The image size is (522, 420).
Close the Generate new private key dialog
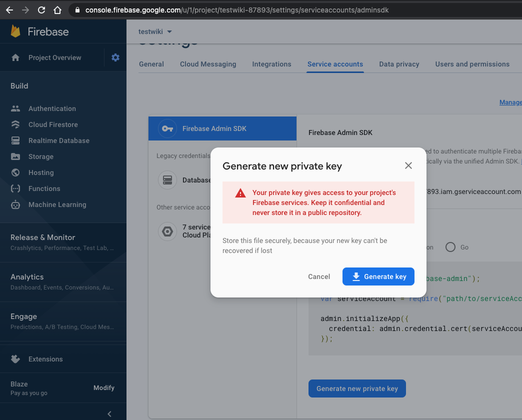click(408, 165)
